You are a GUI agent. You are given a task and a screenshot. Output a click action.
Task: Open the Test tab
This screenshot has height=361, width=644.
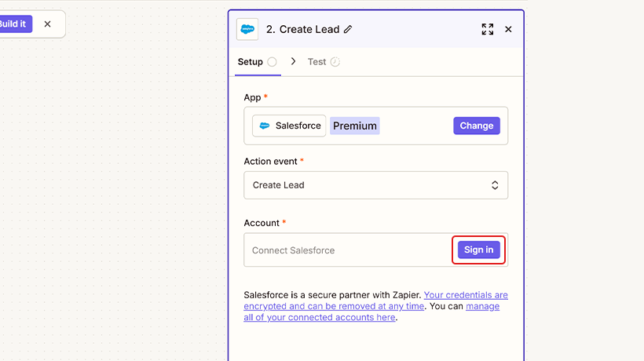tap(317, 62)
